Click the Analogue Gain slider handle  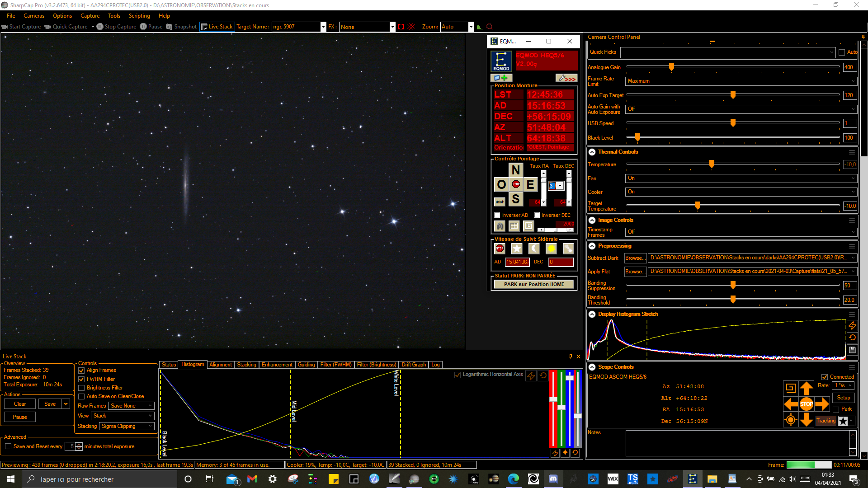[671, 67]
